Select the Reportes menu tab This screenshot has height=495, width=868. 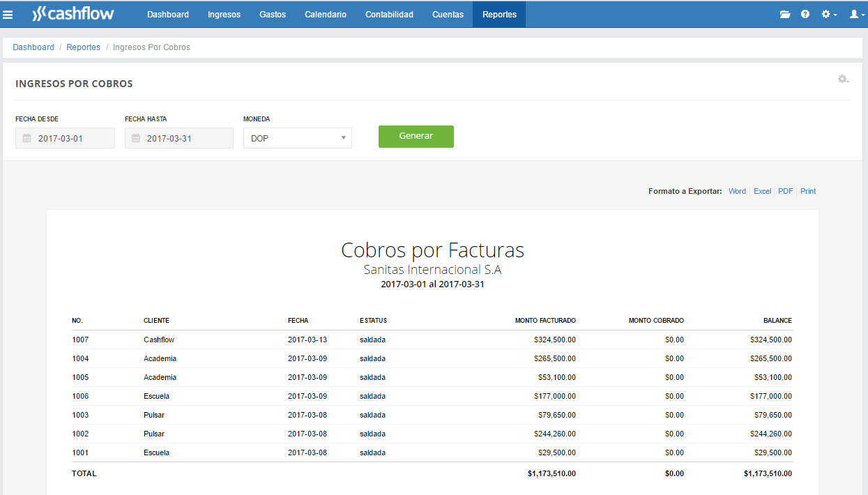click(499, 14)
